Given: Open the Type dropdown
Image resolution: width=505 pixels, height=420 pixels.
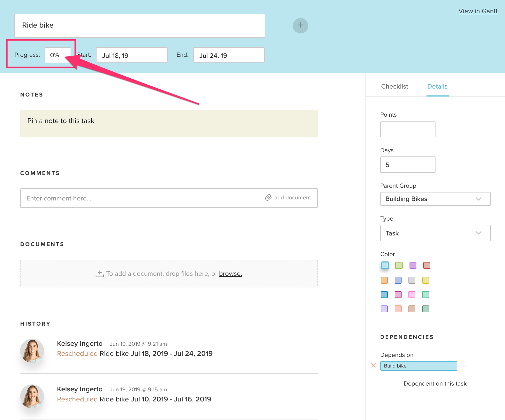Looking at the screenshot, I should point(479,233).
